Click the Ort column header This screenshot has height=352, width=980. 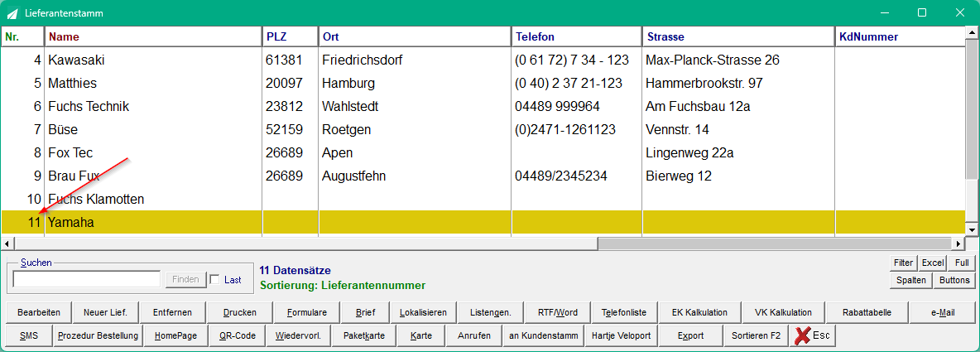point(415,37)
